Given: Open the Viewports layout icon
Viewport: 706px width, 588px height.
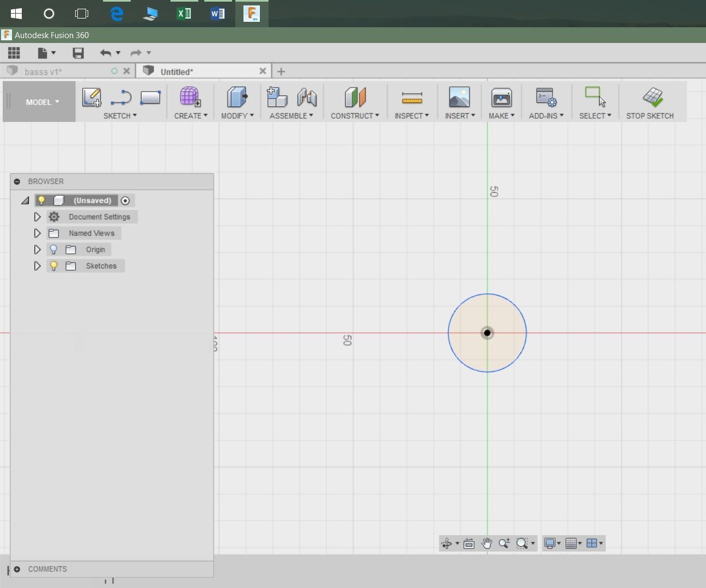Looking at the screenshot, I should click(x=592, y=543).
